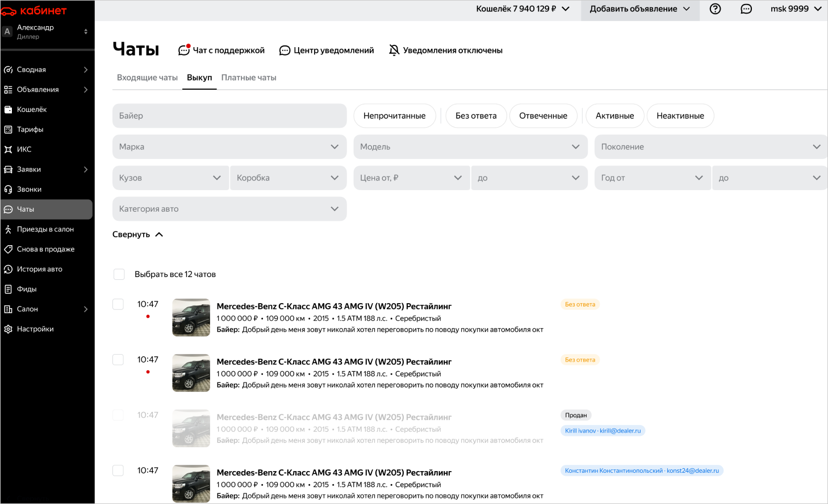This screenshot has height=504, width=828.
Task: Select the checkbox of the second chat row
Action: 118,360
